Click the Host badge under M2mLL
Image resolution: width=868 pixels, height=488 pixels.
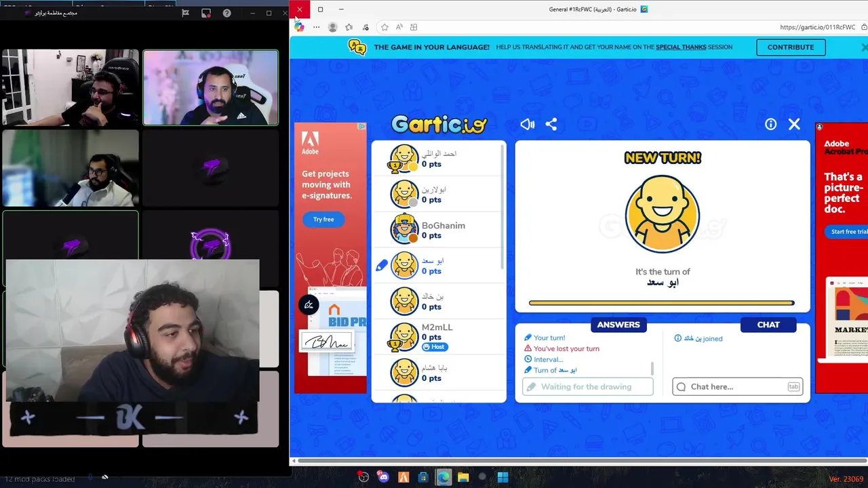(x=434, y=347)
